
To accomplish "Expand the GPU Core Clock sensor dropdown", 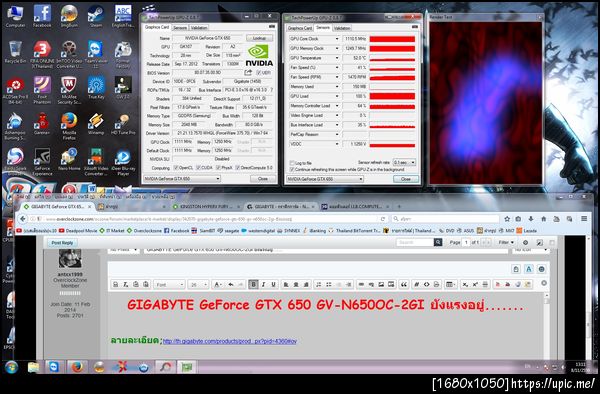I will pyautogui.click(x=337, y=39).
